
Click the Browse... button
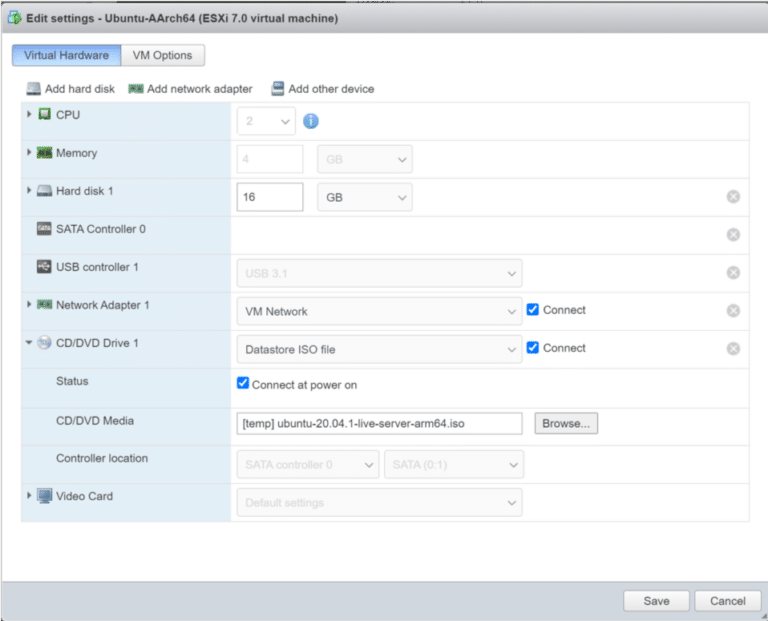566,423
